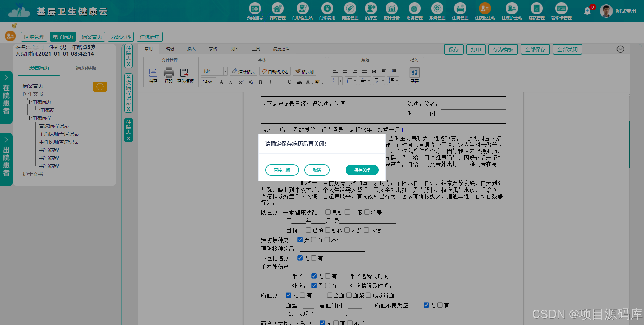Click 全部保存 button
644x325 pixels.
pyautogui.click(x=535, y=49)
